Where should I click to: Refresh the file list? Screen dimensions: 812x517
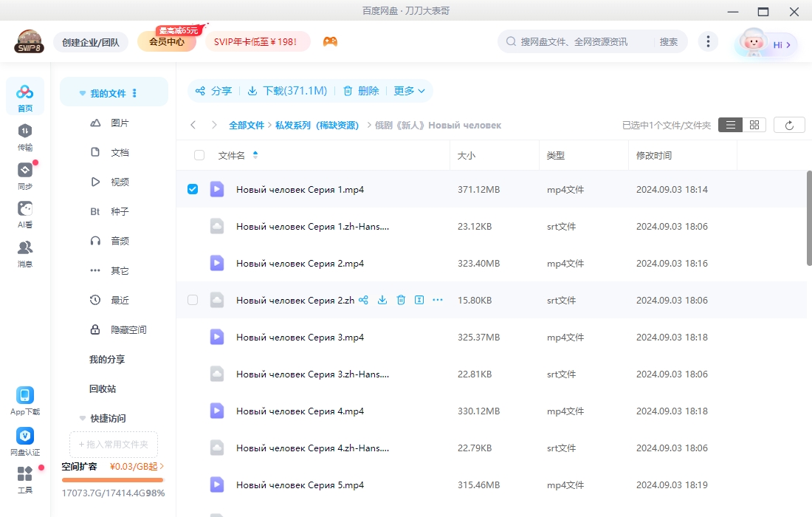(x=789, y=124)
